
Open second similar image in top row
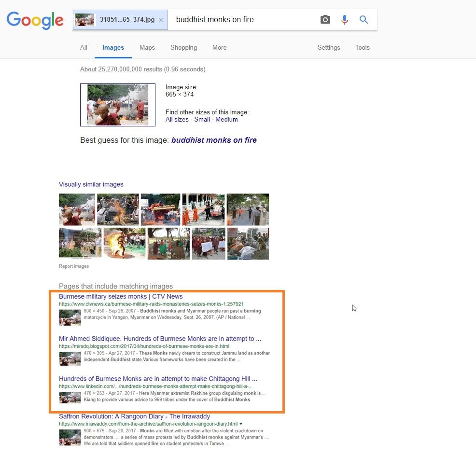tap(118, 209)
